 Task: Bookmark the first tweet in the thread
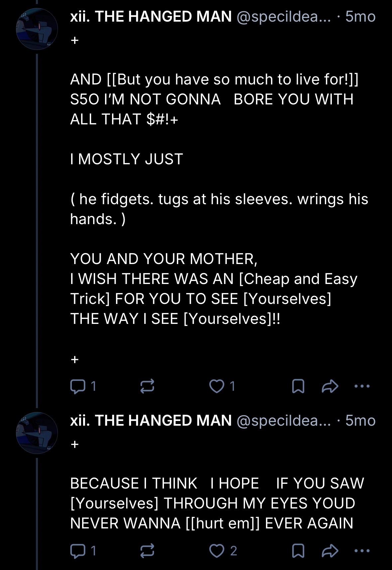pos(298,386)
